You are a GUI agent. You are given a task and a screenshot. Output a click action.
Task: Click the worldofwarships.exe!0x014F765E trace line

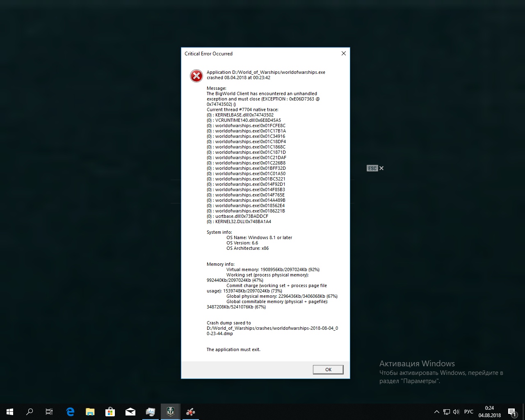246,195
